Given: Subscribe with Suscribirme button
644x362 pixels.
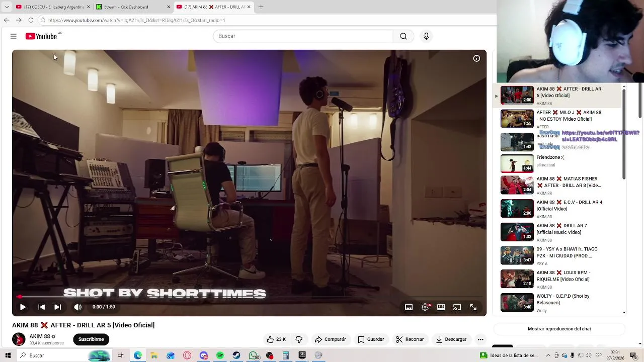Looking at the screenshot, I should click(91, 339).
